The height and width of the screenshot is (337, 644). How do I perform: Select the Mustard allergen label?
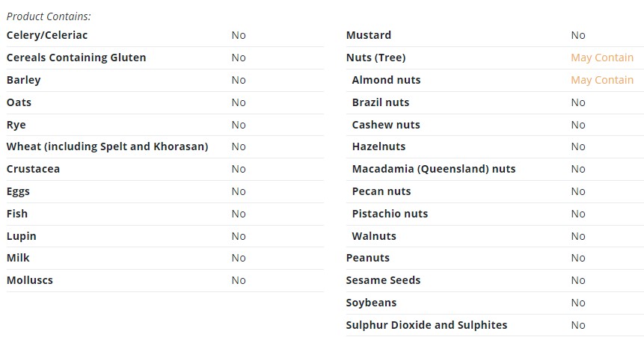pyautogui.click(x=369, y=35)
